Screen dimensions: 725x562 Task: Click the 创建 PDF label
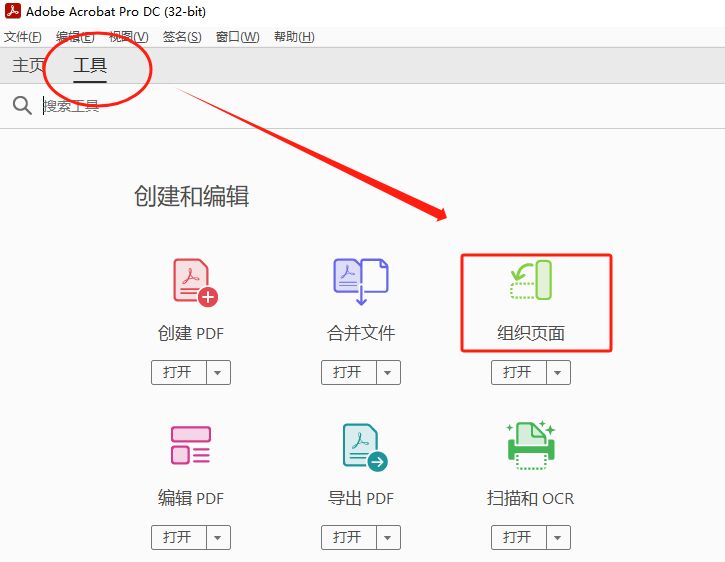tap(191, 333)
